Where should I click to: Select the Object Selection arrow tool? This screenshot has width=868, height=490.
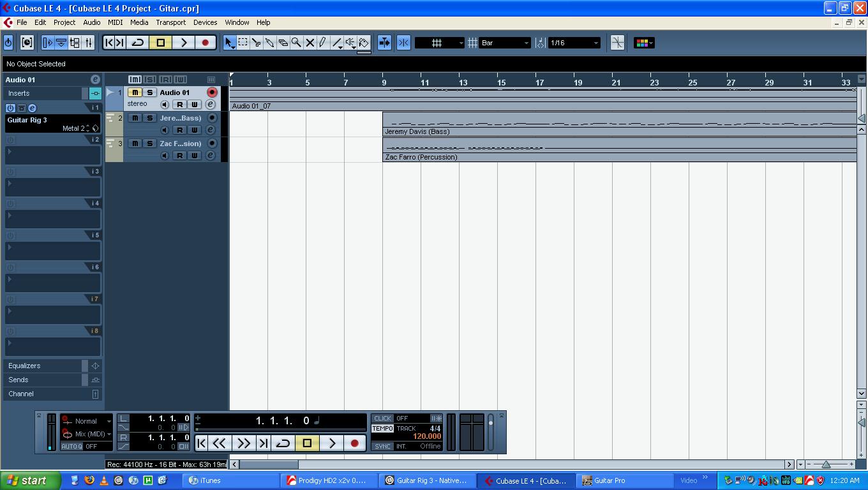point(230,43)
